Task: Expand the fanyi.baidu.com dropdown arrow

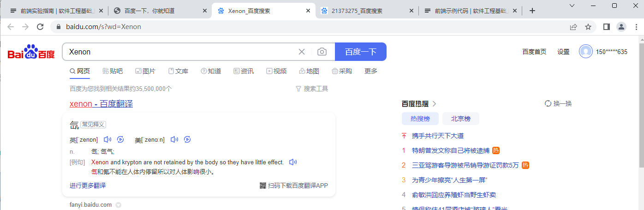Action: pos(119,205)
